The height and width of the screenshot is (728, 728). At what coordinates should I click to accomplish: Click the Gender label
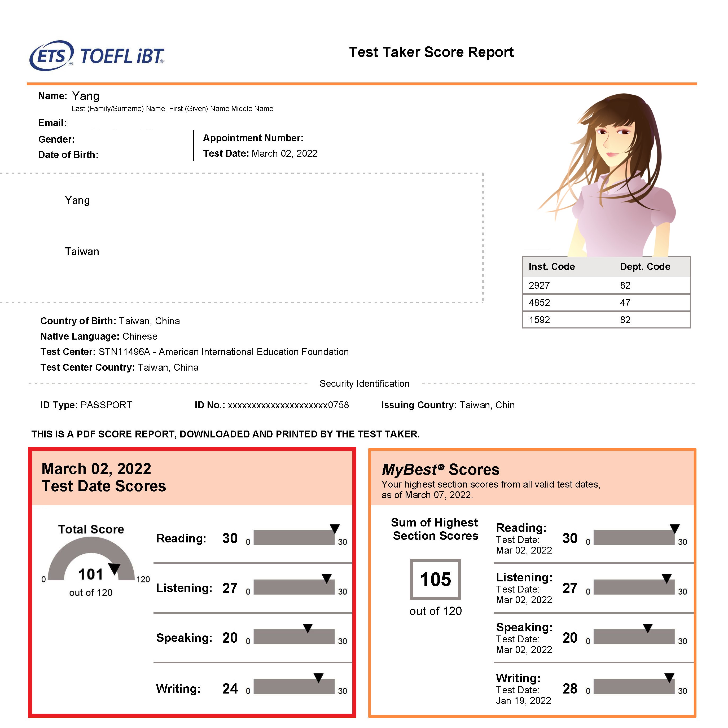point(56,139)
